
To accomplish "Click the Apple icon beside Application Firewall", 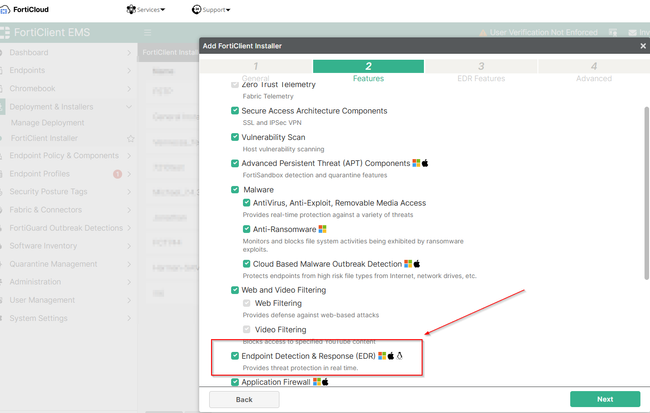I will [x=325, y=382].
